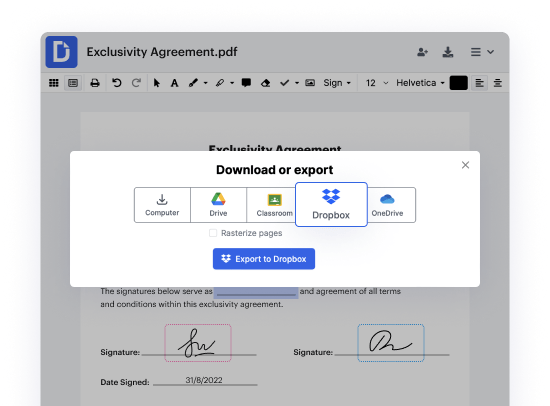The width and height of the screenshot is (550, 406).
Task: Choose Drive as export destination
Action: [x=218, y=205]
